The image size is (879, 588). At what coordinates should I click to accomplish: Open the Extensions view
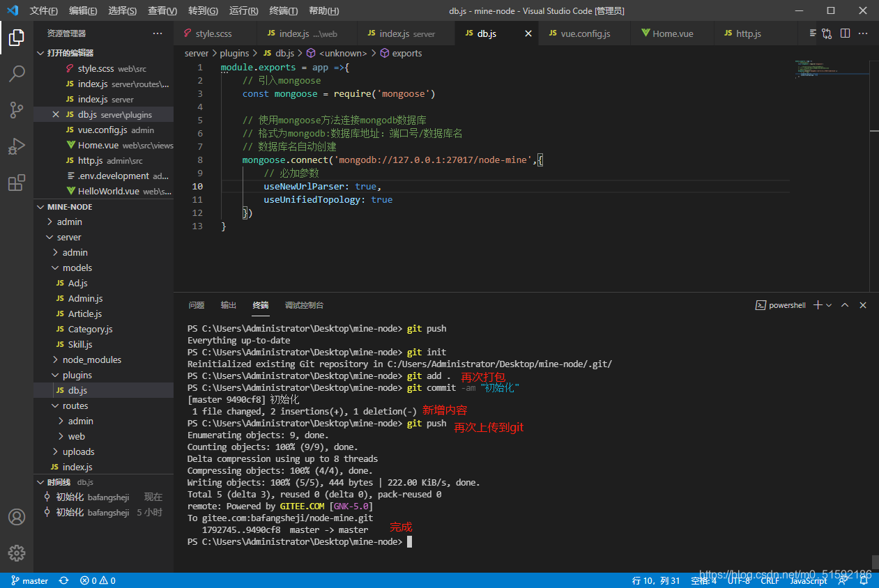[17, 183]
